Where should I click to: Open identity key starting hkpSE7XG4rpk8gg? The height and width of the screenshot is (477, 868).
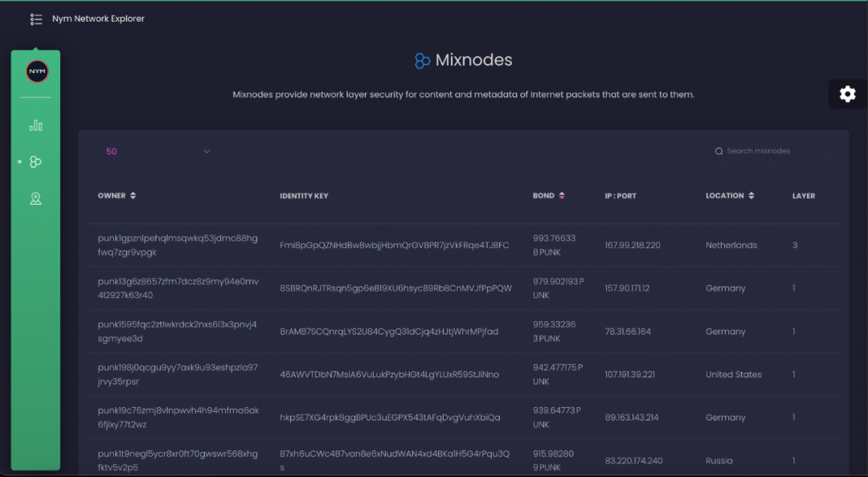point(390,418)
